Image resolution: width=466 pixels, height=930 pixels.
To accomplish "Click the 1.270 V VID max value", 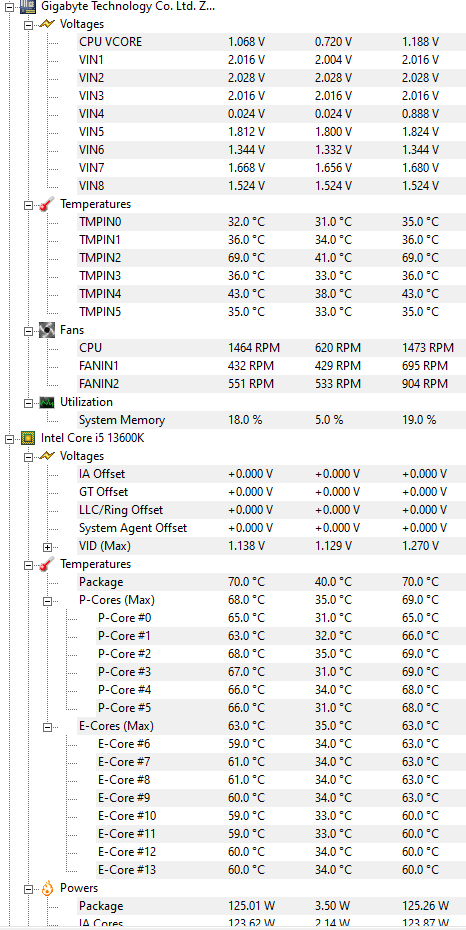I will pos(420,546).
